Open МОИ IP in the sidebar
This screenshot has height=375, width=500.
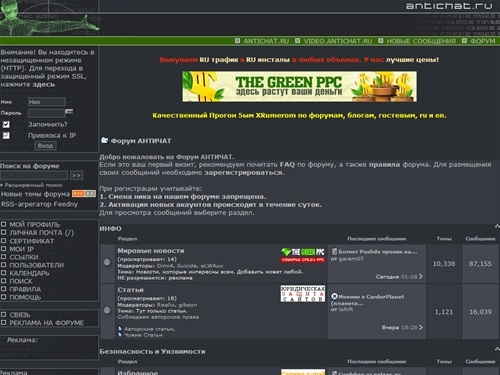(22, 249)
